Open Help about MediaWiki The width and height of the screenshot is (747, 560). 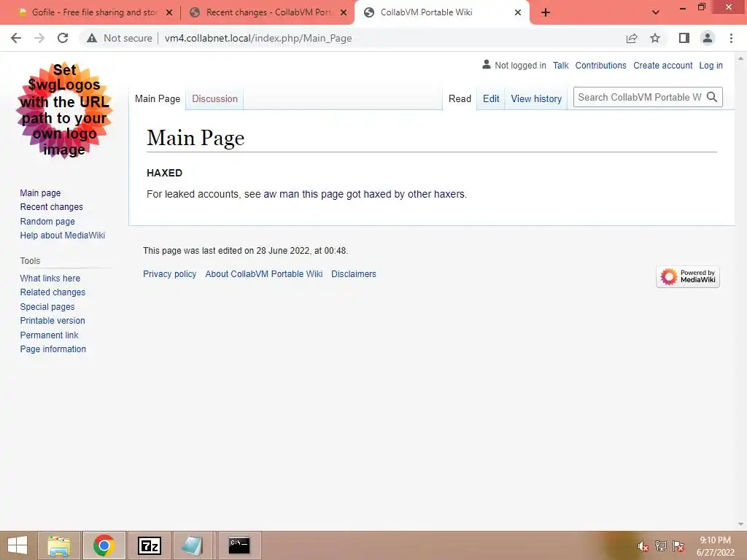coord(63,236)
